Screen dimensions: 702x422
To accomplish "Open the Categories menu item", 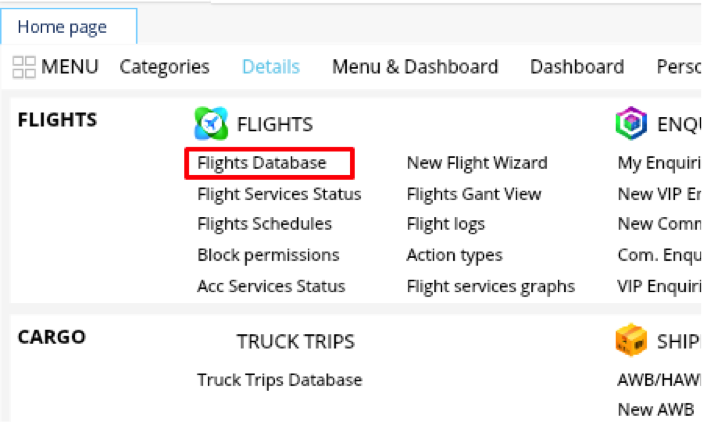I will 164,67.
